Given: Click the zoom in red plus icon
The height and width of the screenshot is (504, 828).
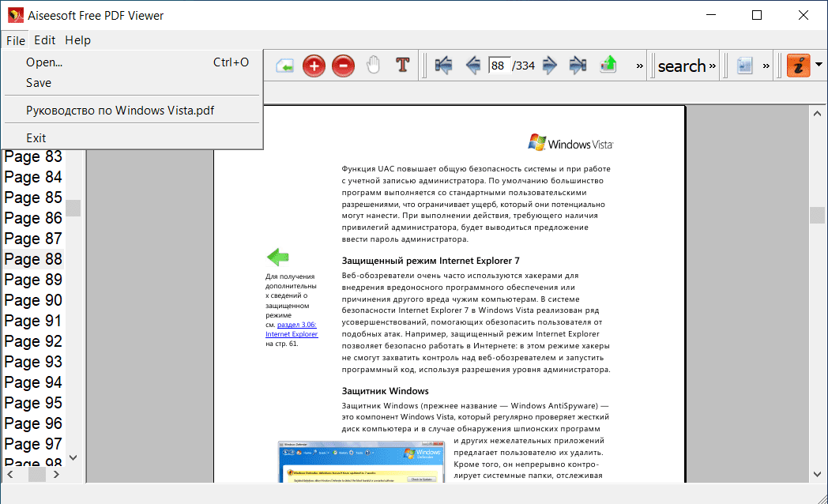Looking at the screenshot, I should click(314, 66).
